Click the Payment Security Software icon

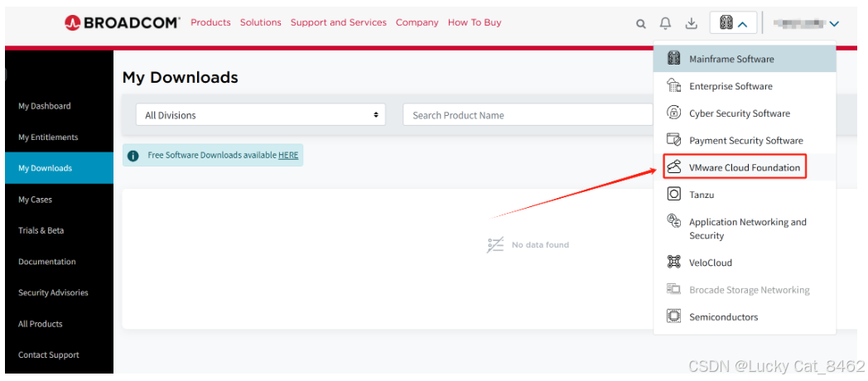click(673, 140)
